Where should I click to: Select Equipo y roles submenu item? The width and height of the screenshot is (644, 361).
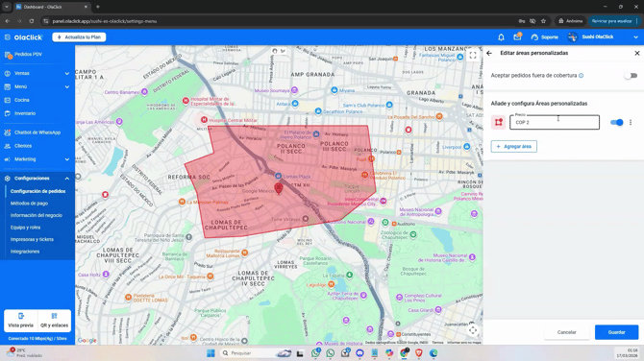pos(25,228)
